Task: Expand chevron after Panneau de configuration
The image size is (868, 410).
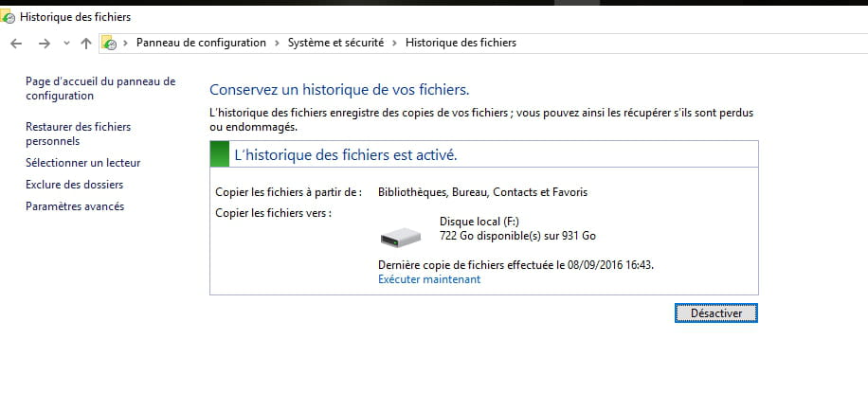Action: [x=277, y=43]
